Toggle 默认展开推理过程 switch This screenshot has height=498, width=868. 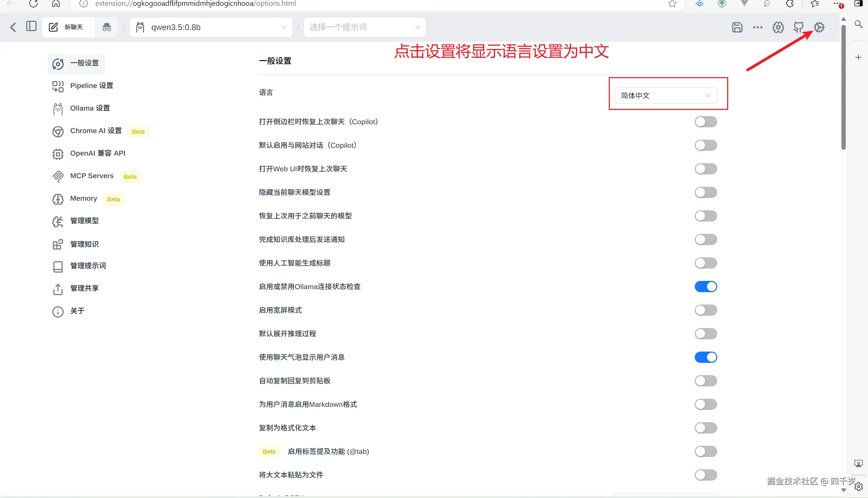coord(706,334)
